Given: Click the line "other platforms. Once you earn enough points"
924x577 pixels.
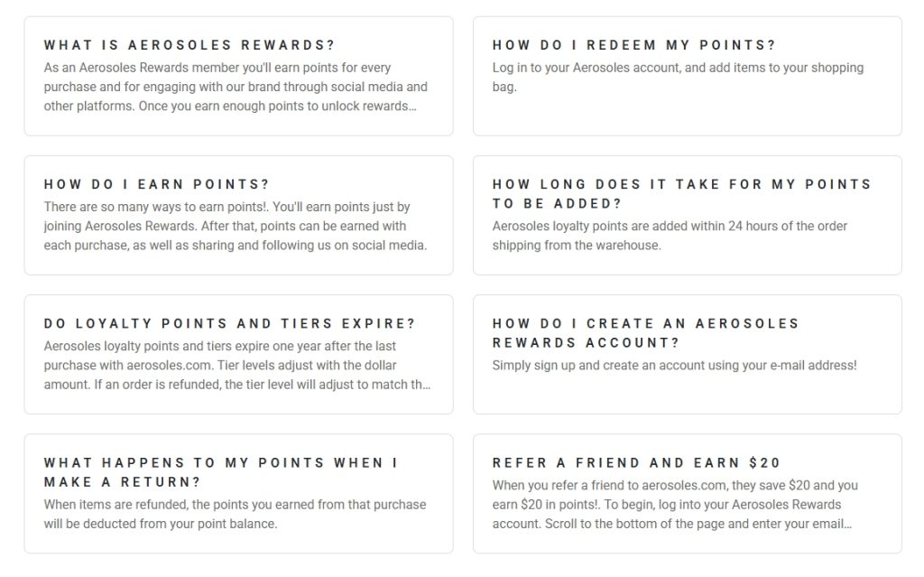Looking at the screenshot, I should [x=230, y=107].
